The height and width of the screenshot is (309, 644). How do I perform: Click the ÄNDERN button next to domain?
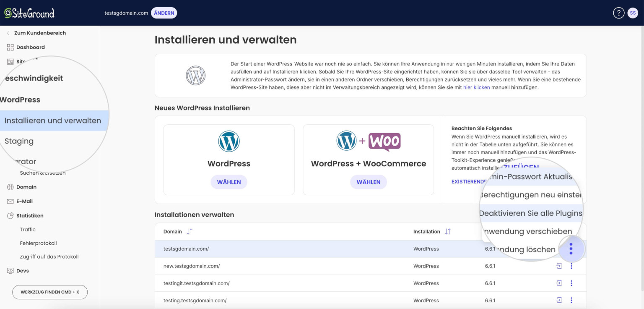pyautogui.click(x=164, y=13)
